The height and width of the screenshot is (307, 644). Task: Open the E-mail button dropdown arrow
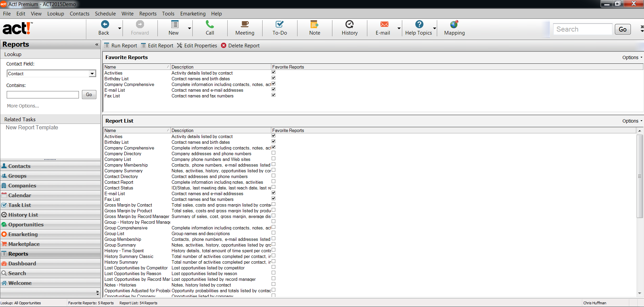point(399,28)
